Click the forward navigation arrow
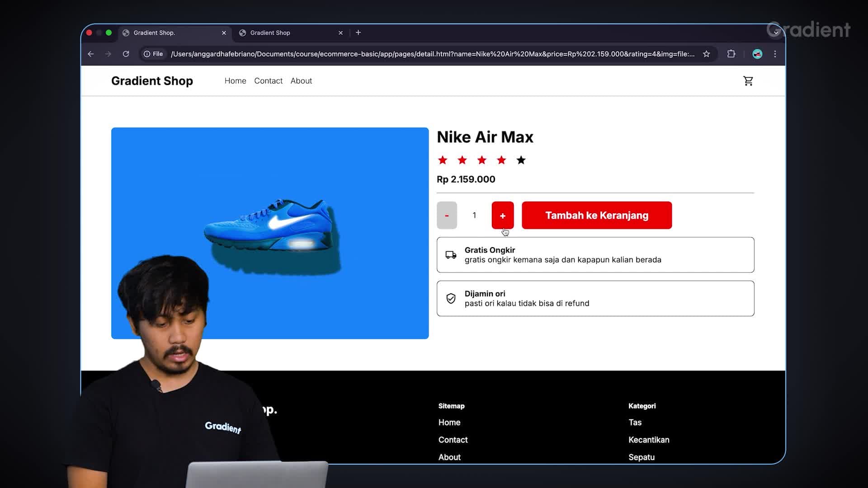This screenshot has width=868, height=488. [108, 54]
